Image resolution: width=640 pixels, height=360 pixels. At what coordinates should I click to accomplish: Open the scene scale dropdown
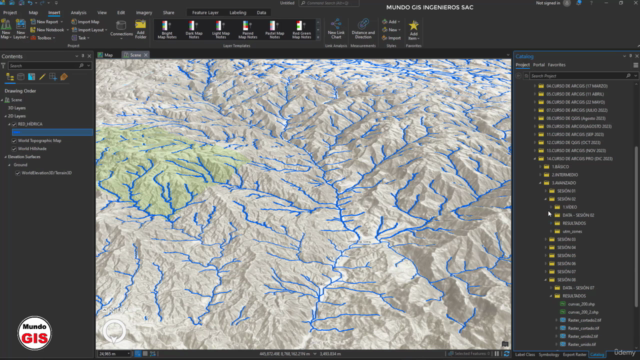pos(129,354)
